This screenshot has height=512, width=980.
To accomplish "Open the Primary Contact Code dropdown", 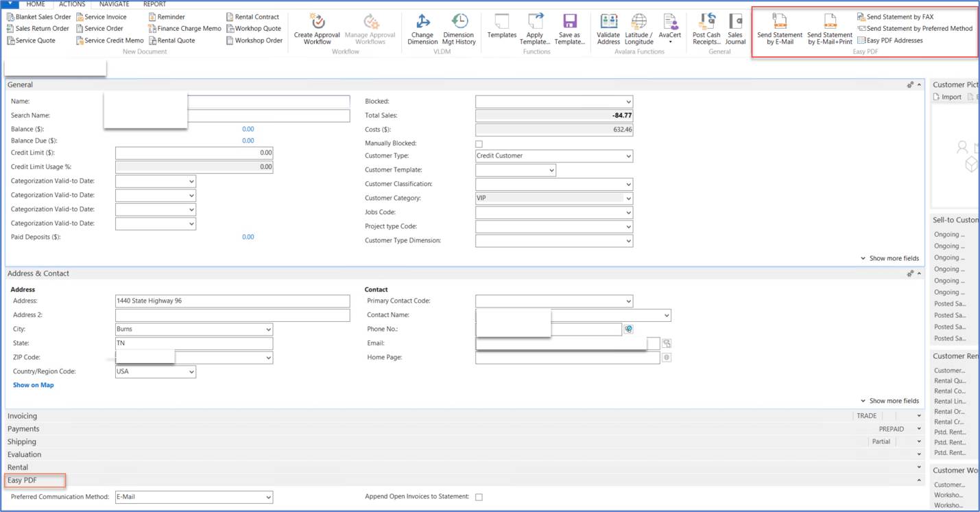I will 628,301.
